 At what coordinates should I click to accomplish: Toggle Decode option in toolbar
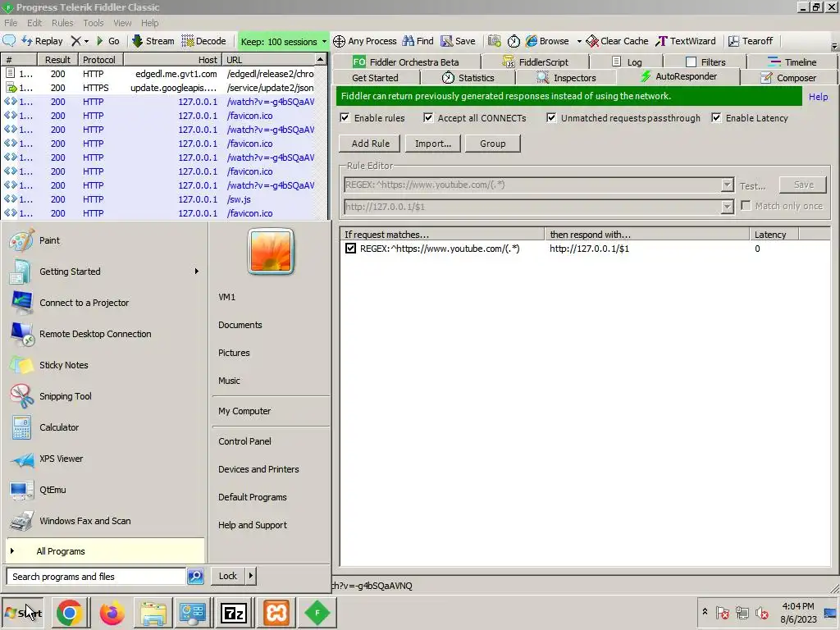point(203,41)
